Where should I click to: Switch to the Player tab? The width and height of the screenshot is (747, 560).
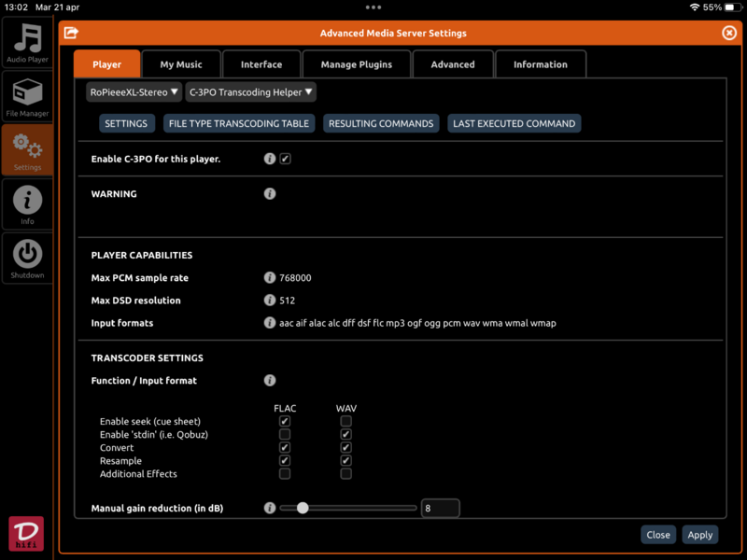tap(106, 64)
